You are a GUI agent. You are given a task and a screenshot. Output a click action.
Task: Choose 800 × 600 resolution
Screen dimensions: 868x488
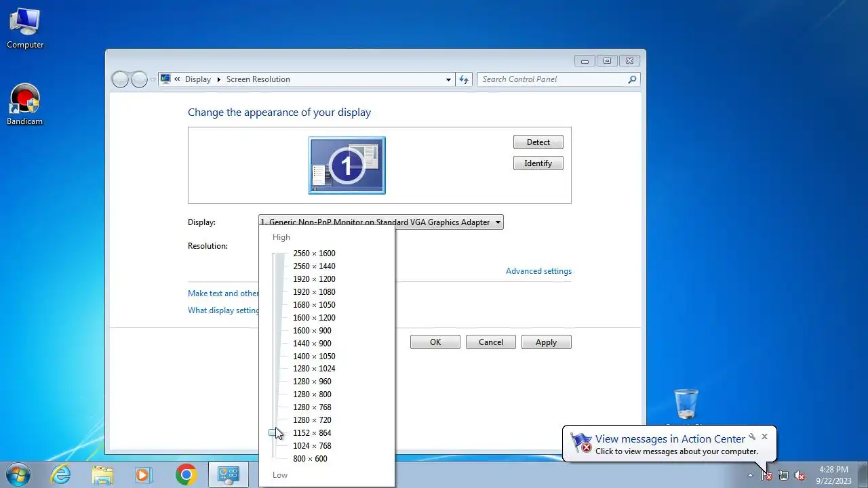click(x=310, y=459)
